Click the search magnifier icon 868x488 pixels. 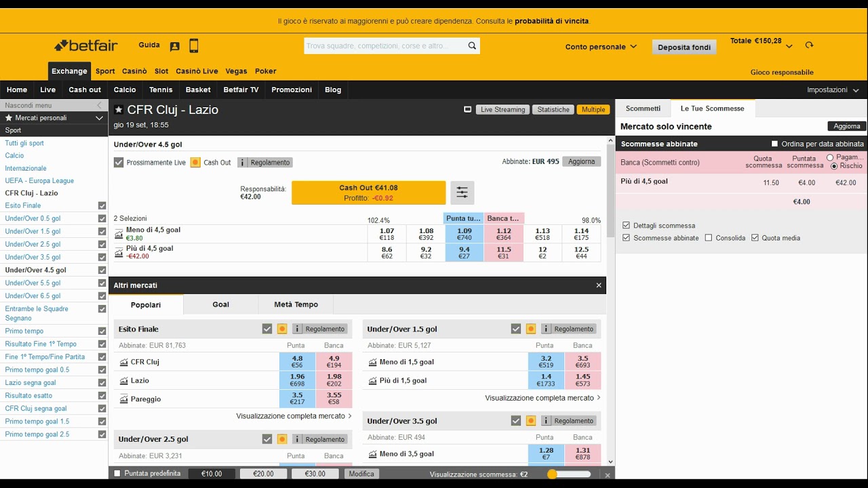pos(472,46)
